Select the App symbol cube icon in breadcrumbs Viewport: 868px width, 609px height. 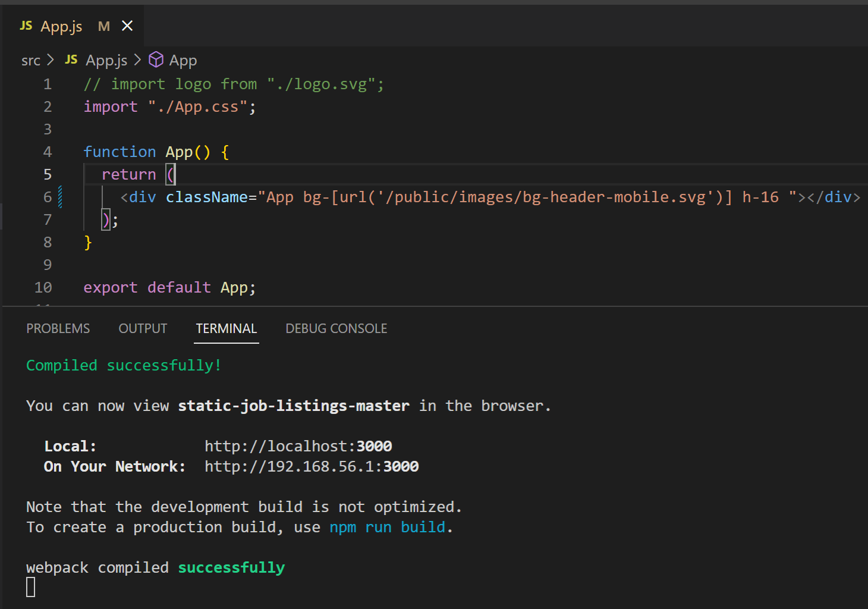(x=156, y=59)
